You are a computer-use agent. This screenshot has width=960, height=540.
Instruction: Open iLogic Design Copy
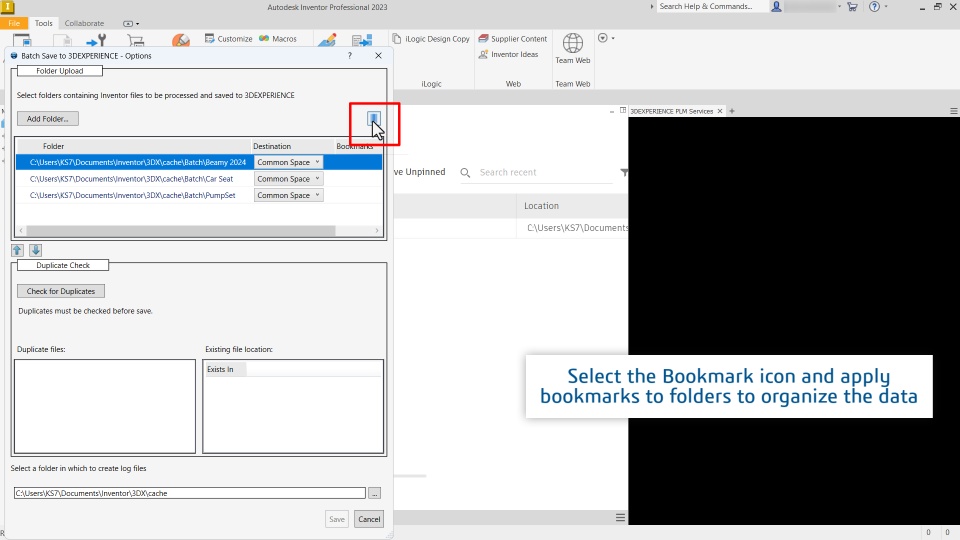pos(431,39)
